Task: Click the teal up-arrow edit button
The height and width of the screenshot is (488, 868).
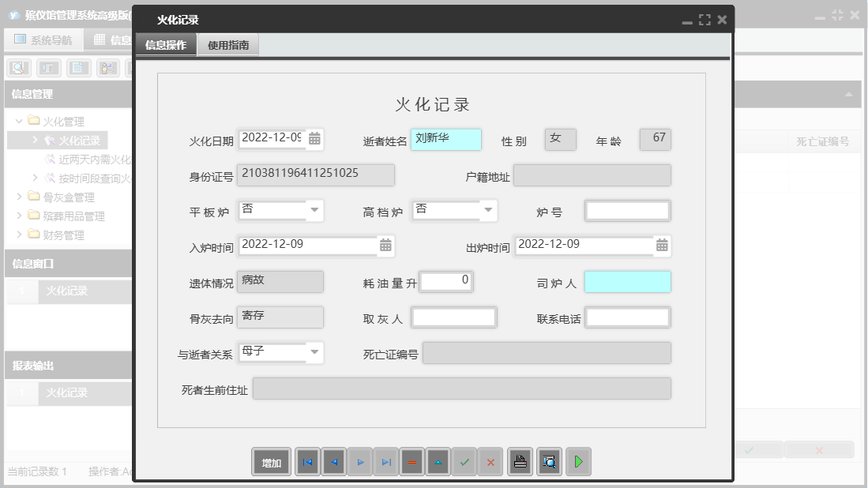Action: coord(438,463)
